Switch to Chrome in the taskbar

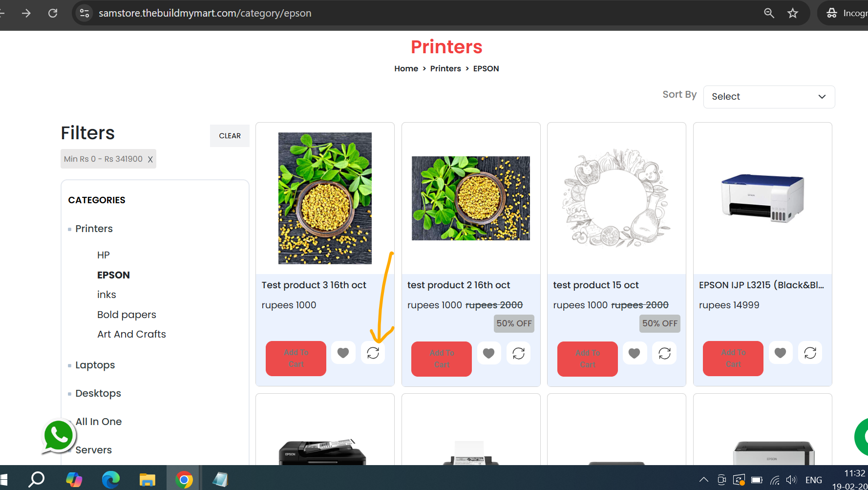184,480
